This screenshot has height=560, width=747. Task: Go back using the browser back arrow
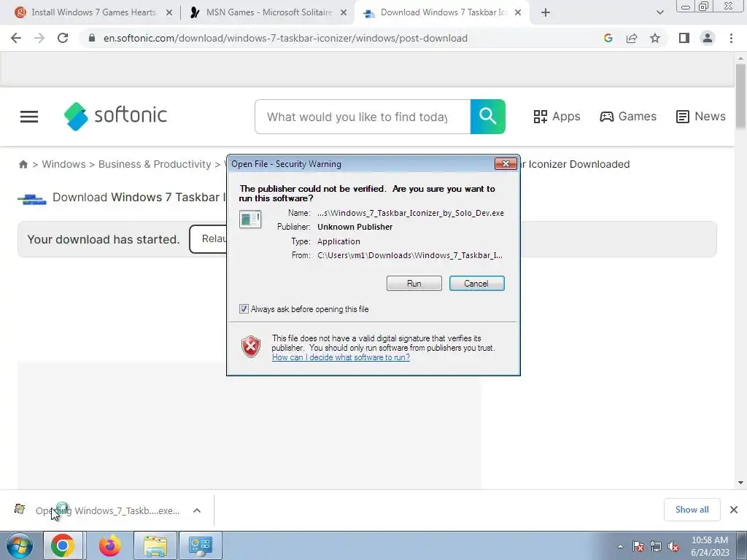(16, 38)
